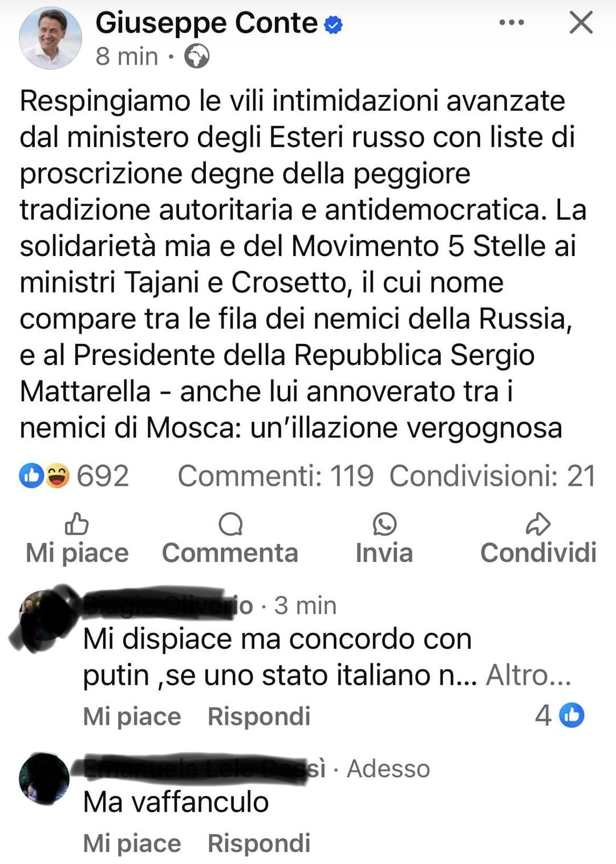This screenshot has width=616, height=864.
Task: Like the comment about concordo con putin
Action: pyautogui.click(x=132, y=716)
